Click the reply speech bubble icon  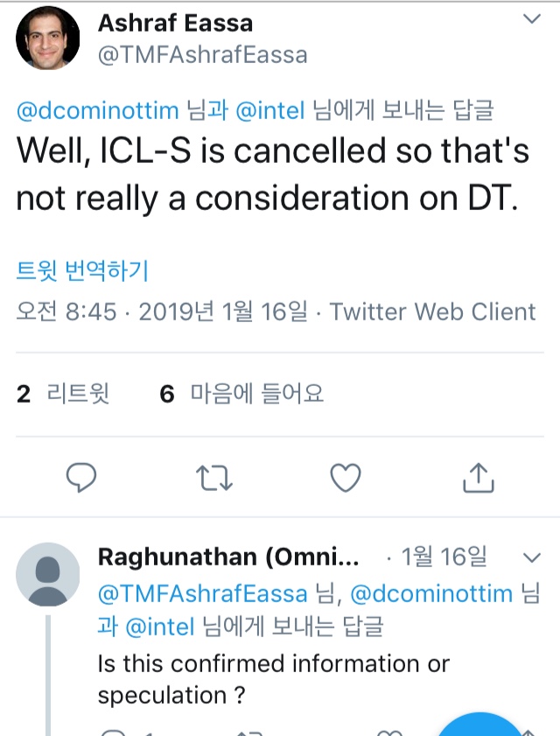(x=81, y=477)
